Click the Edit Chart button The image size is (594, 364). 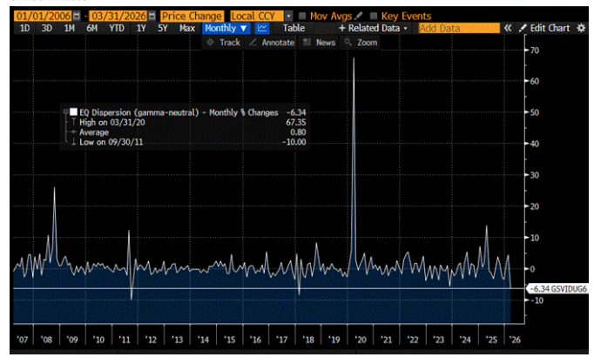544,29
